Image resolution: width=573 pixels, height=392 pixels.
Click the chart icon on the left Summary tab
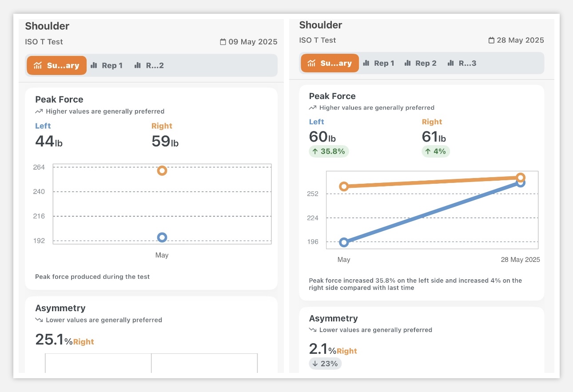(x=38, y=65)
